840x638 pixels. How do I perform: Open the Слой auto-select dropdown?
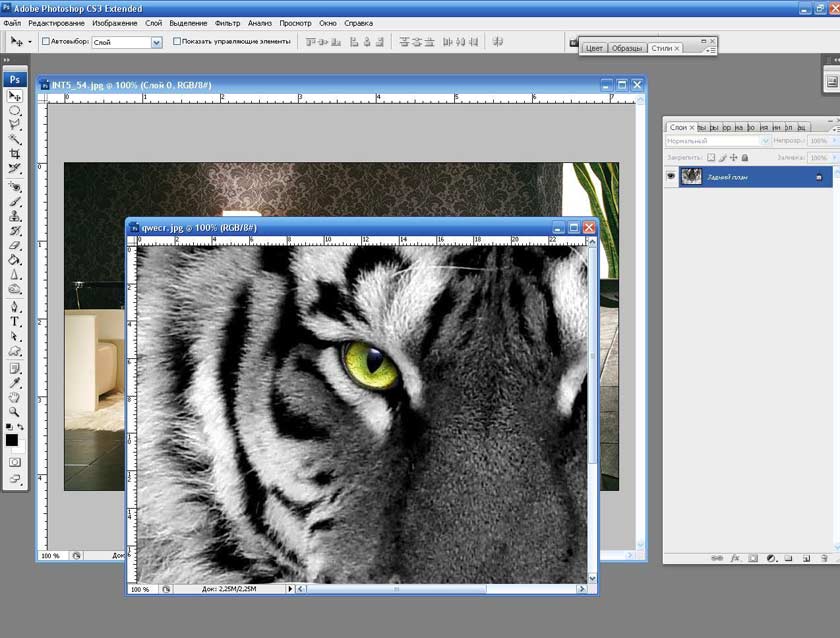coord(156,42)
